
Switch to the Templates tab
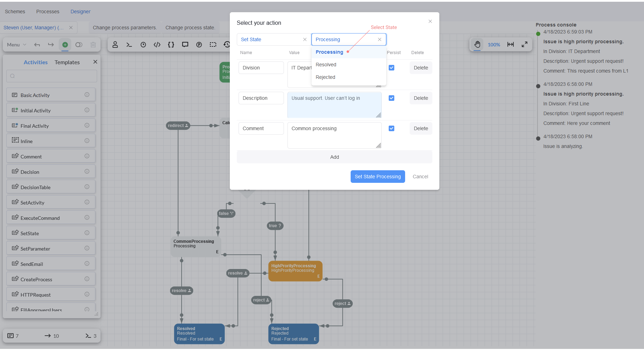pyautogui.click(x=67, y=62)
